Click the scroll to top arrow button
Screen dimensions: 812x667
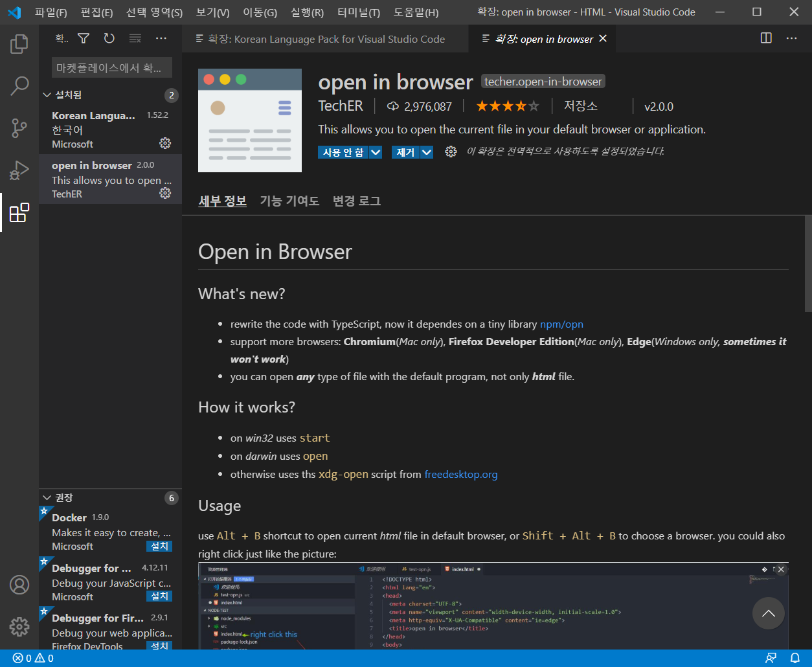point(769,613)
